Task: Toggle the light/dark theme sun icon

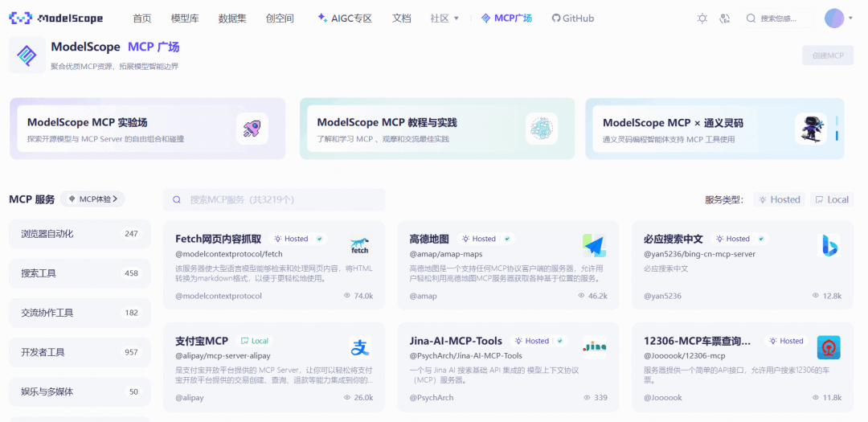Action: click(x=702, y=18)
